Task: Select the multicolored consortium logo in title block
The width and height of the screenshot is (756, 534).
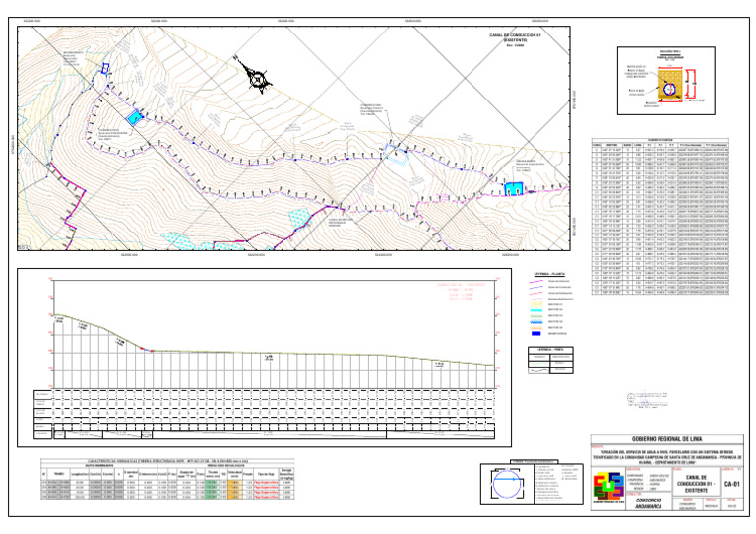Action: pyautogui.click(x=608, y=487)
